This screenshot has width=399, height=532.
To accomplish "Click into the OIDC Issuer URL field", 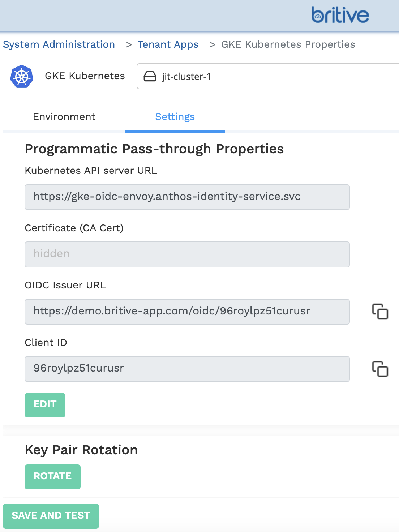I will (187, 312).
